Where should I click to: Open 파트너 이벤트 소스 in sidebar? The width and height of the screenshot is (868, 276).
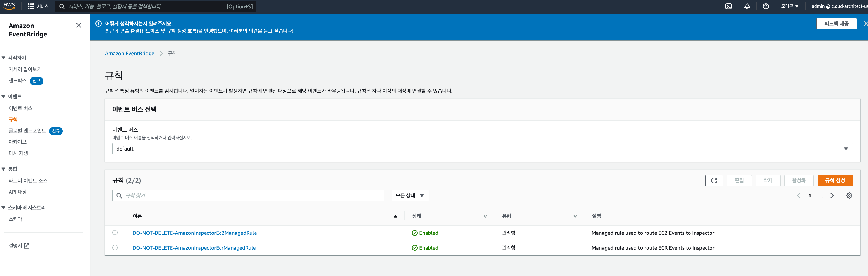(28, 181)
